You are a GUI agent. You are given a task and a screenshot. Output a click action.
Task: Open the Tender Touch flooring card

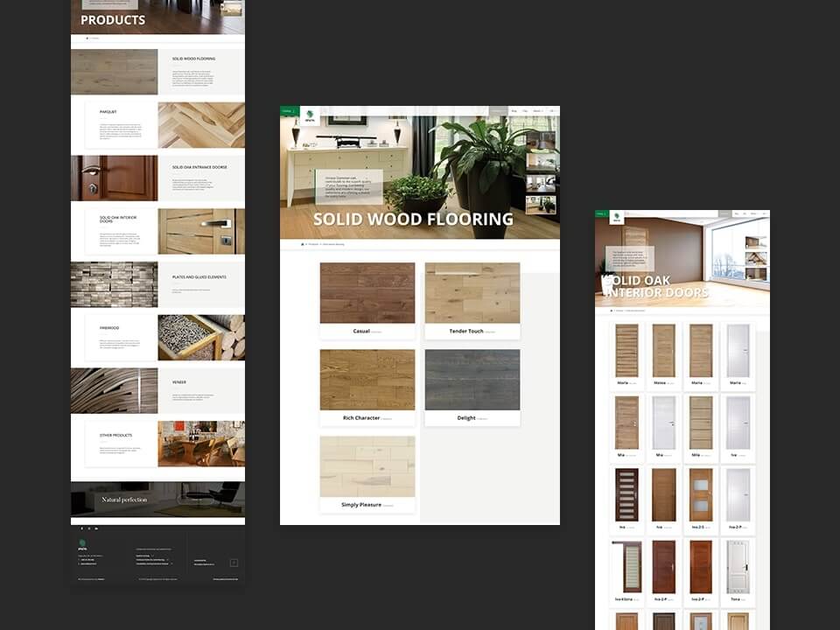pyautogui.click(x=472, y=300)
